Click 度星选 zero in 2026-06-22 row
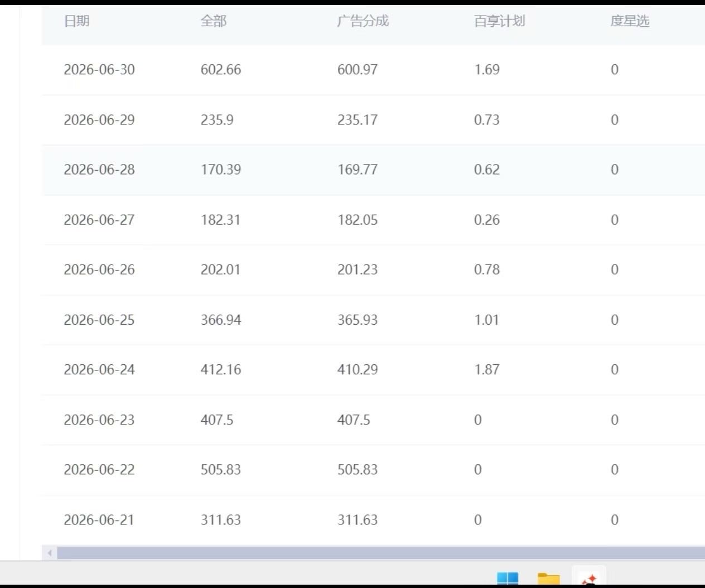 click(x=615, y=470)
